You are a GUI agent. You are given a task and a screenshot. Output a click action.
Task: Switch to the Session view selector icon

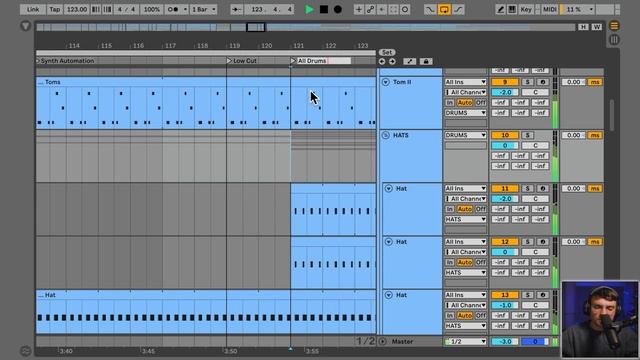point(614,40)
